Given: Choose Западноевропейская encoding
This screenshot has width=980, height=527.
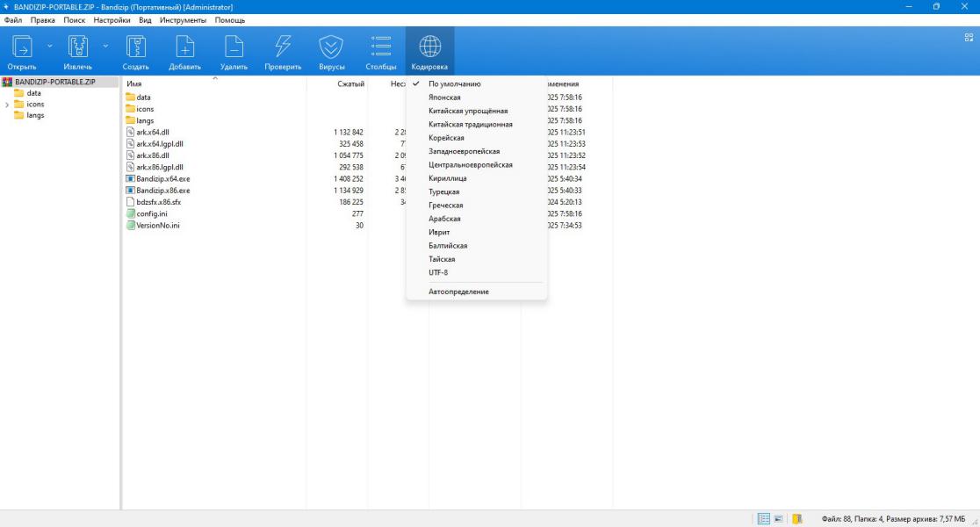Looking at the screenshot, I should coord(476,151).
